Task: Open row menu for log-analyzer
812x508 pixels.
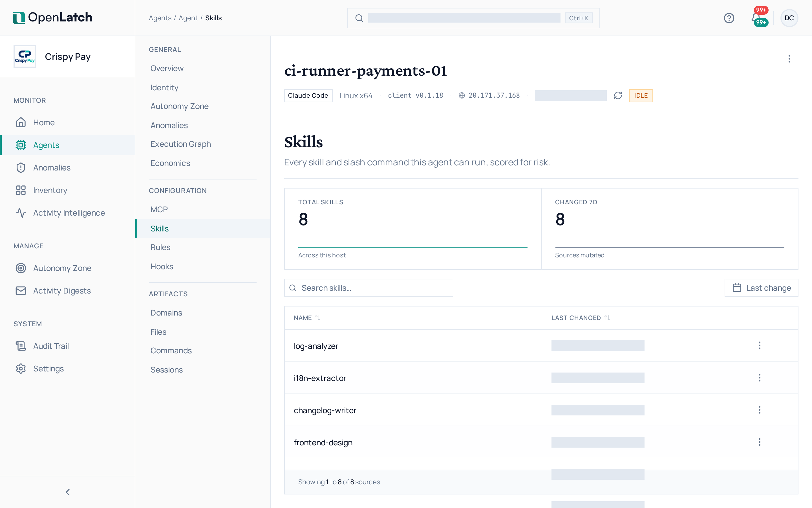Action: coord(759,345)
